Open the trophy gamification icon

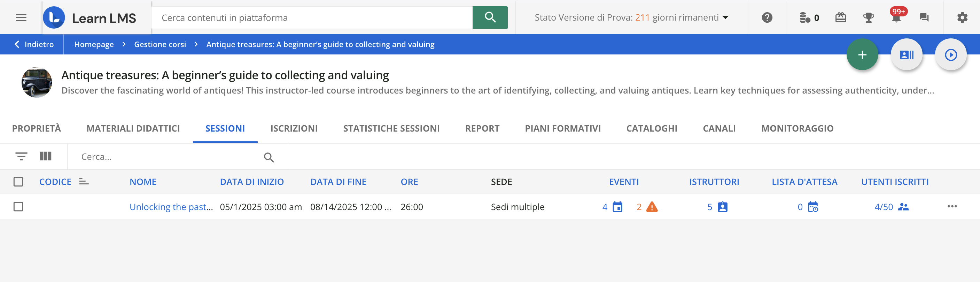tap(868, 17)
